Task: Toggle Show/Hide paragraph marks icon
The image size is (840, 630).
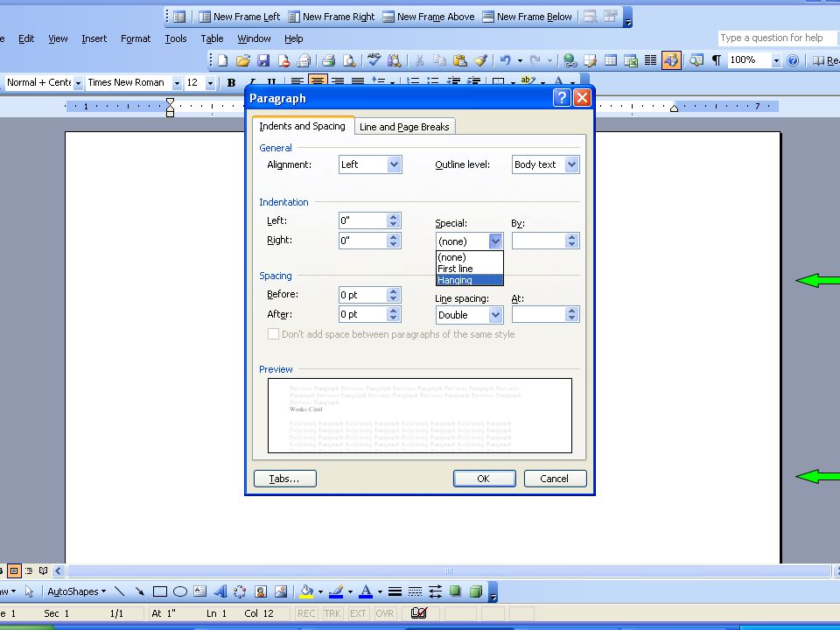Action: click(x=717, y=60)
